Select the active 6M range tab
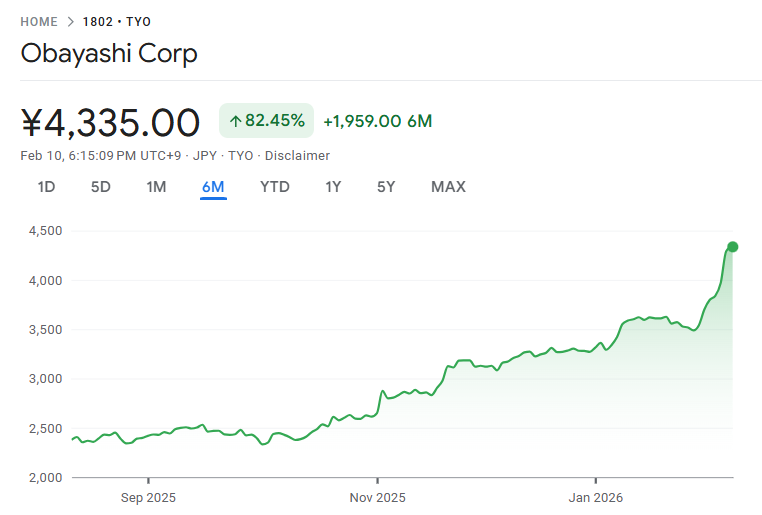The image size is (762, 515). [213, 187]
